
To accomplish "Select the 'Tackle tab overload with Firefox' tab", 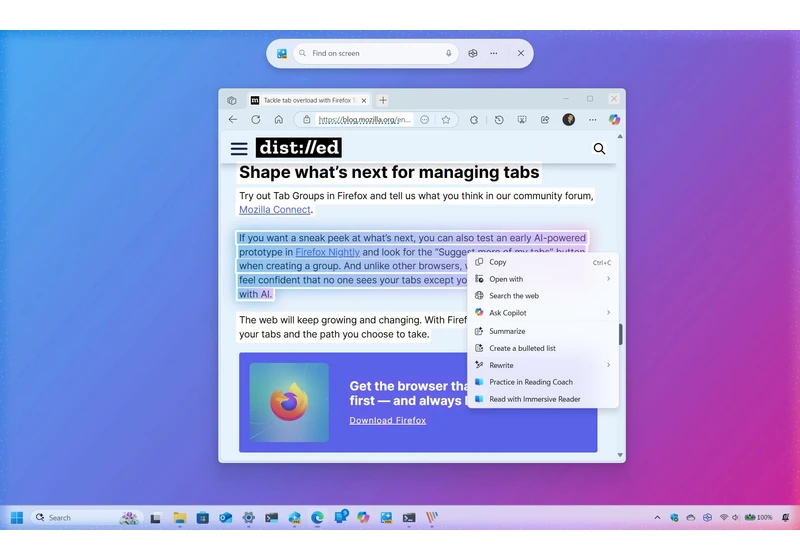I will pyautogui.click(x=309, y=100).
